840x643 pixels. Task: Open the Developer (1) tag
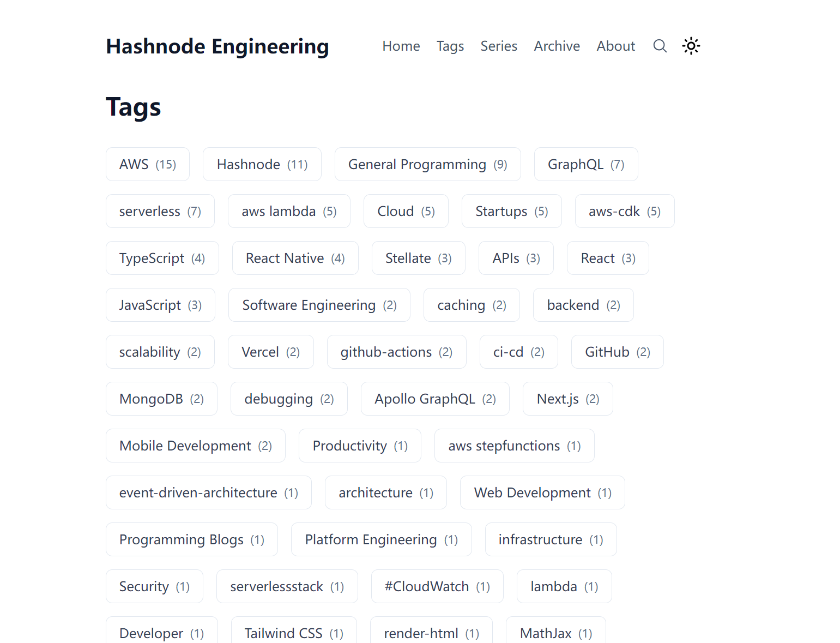pyautogui.click(x=162, y=630)
